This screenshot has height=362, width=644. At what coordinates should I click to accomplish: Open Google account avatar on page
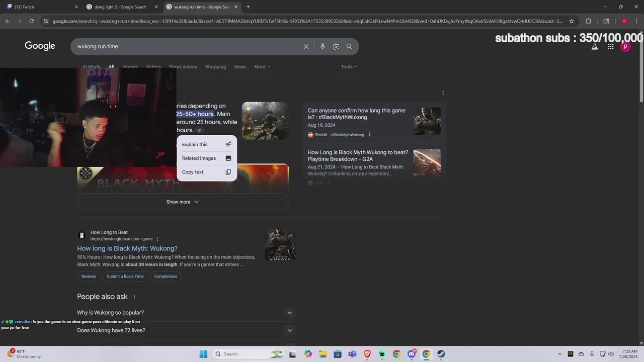625,46
